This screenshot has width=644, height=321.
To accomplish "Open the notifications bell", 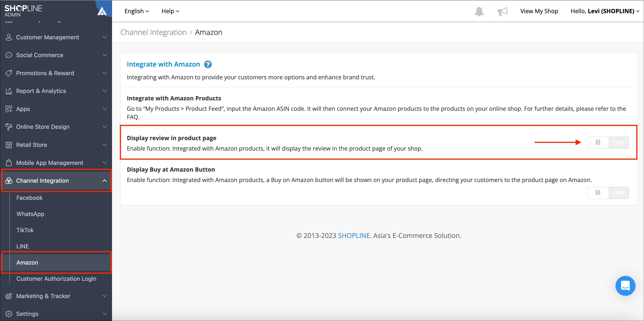I will tap(479, 11).
